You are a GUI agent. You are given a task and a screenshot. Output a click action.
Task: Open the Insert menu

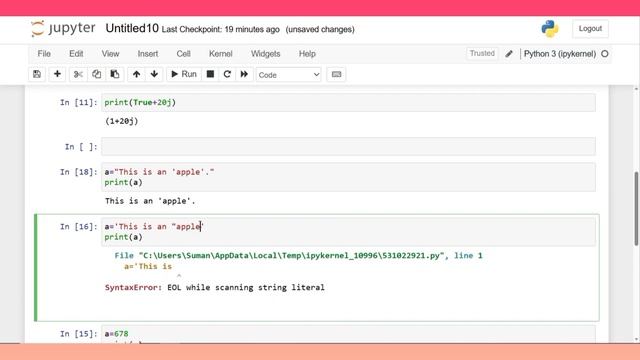[148, 54]
